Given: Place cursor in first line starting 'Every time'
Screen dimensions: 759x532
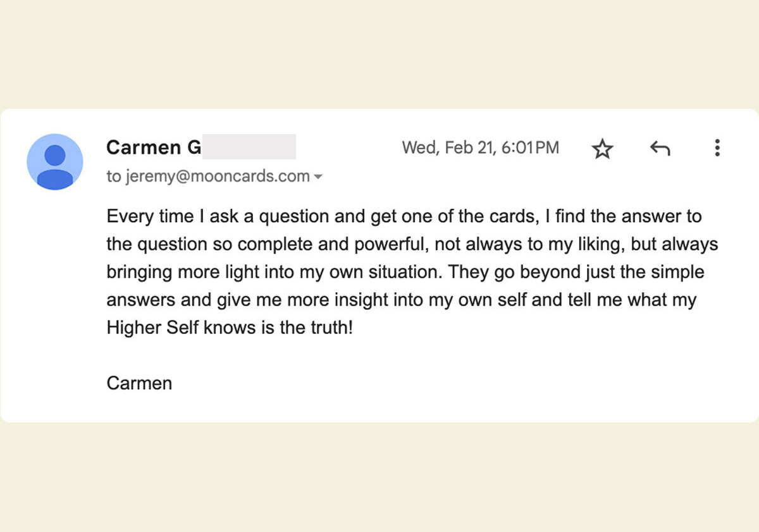Looking at the screenshot, I should 404,216.
